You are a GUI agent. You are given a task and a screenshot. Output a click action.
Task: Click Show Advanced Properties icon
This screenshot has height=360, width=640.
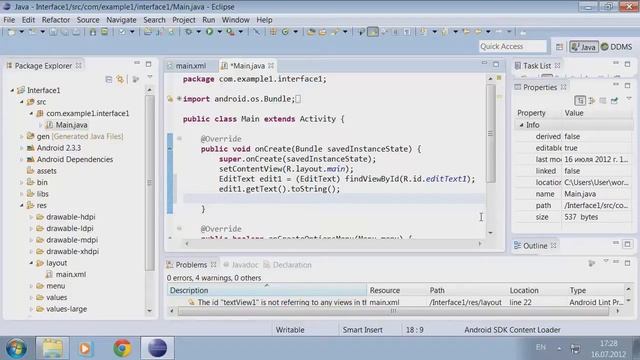click(591, 100)
